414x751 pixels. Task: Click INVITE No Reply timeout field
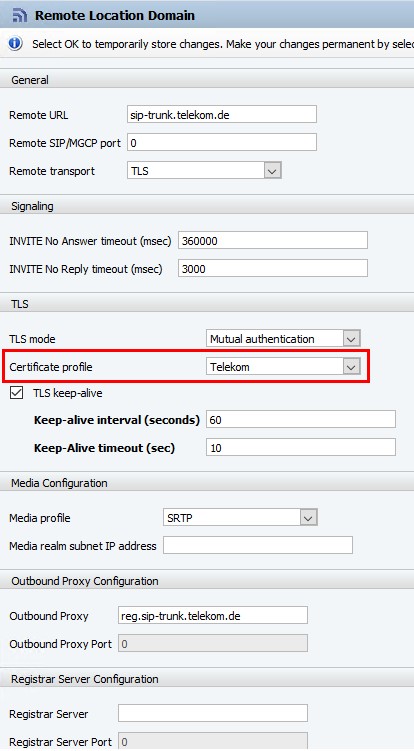click(273, 269)
